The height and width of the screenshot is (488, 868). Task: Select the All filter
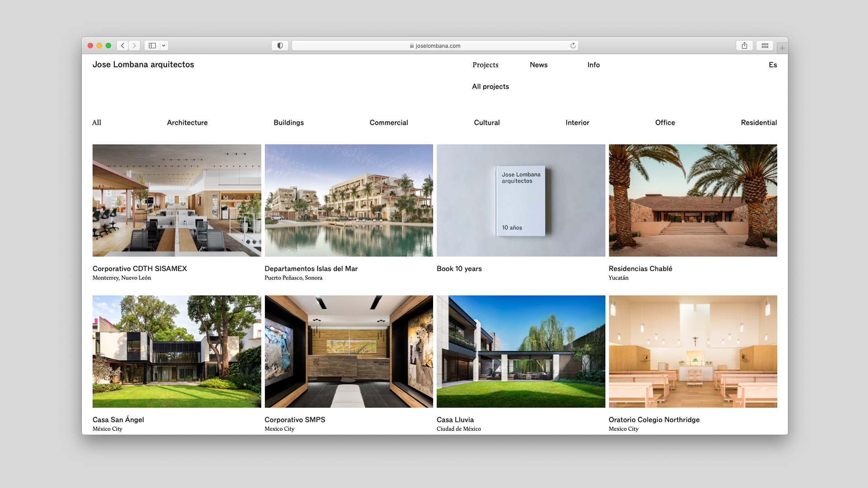pos(97,123)
